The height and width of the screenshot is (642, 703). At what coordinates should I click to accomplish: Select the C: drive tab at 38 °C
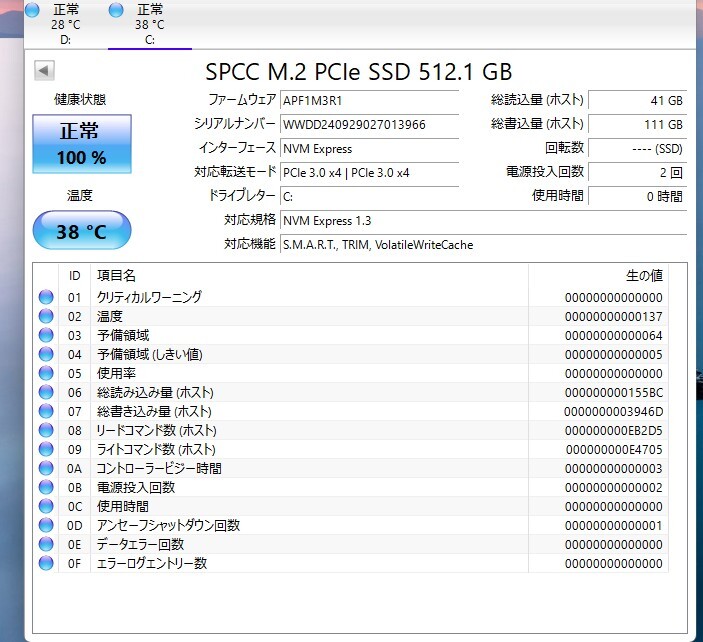coord(150,24)
